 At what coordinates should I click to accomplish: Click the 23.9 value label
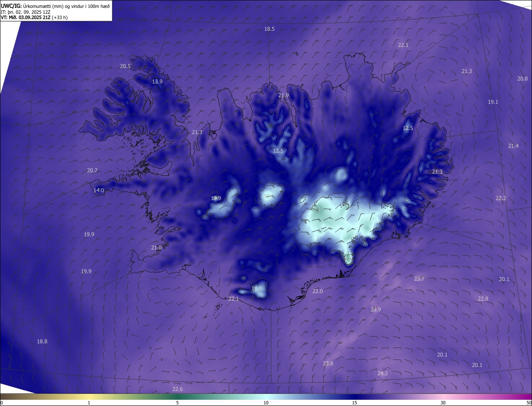coord(376,309)
